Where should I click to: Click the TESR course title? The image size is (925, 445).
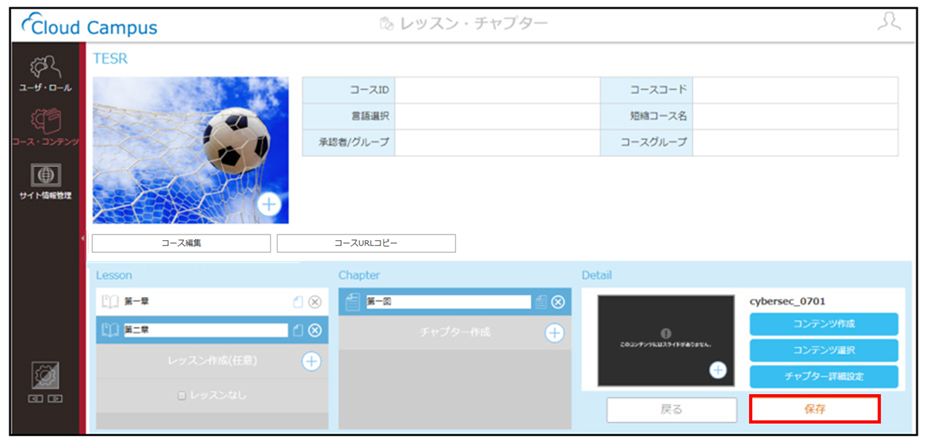(x=110, y=58)
